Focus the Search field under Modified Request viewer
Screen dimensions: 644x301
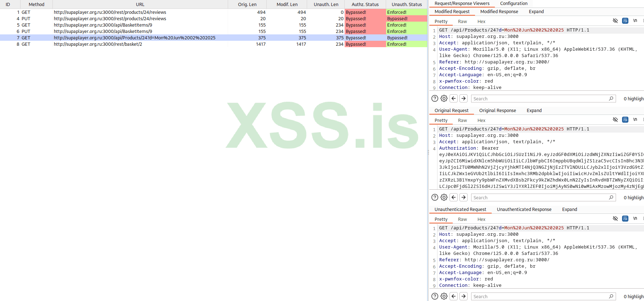tap(543, 99)
